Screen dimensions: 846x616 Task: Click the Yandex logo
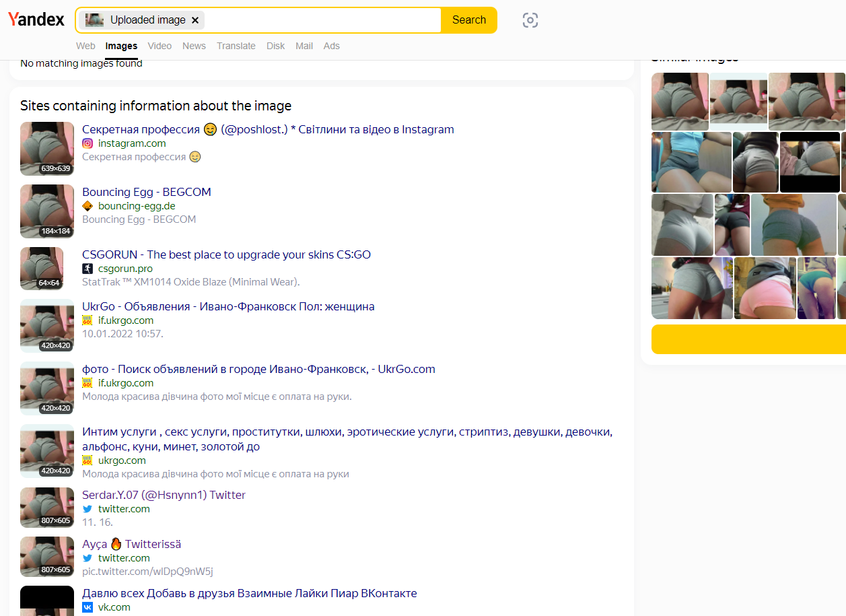[x=36, y=20]
